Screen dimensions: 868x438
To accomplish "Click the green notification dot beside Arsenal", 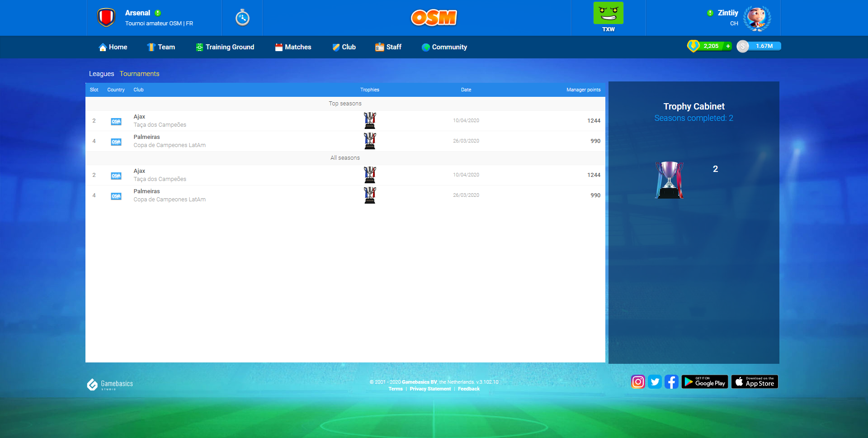I will pos(158,13).
